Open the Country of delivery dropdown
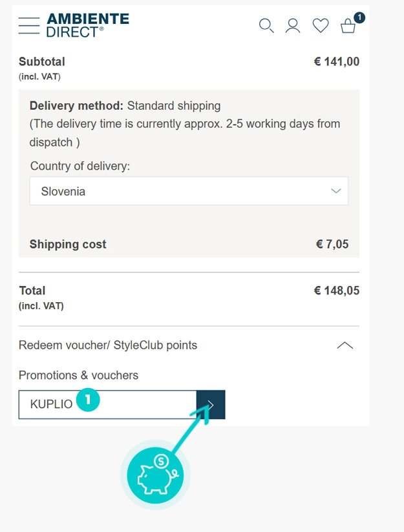Image resolution: width=404 pixels, height=532 pixels. 189,191
